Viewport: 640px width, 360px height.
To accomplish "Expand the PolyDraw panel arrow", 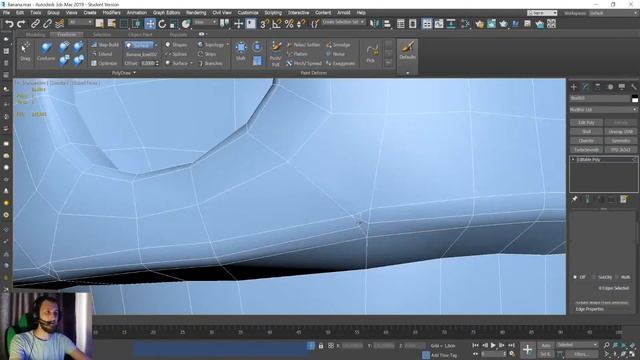I will coord(135,73).
